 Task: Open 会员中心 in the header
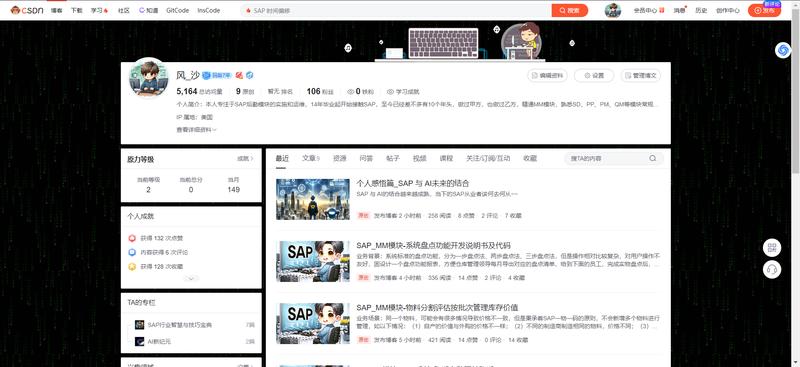648,10
